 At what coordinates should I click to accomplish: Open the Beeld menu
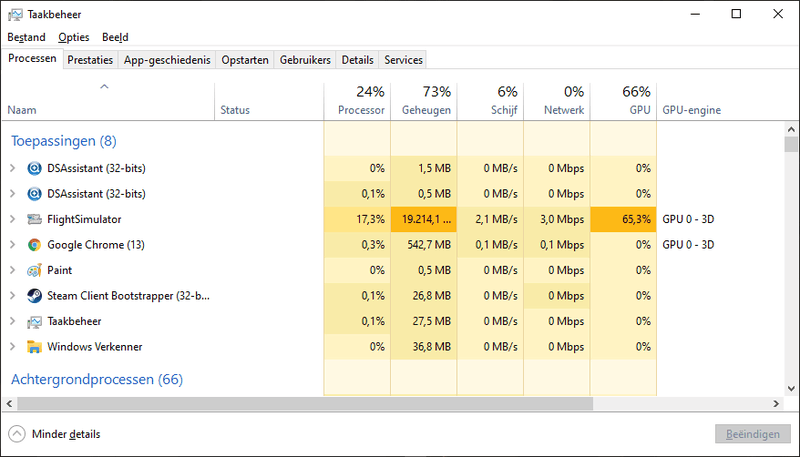click(115, 37)
